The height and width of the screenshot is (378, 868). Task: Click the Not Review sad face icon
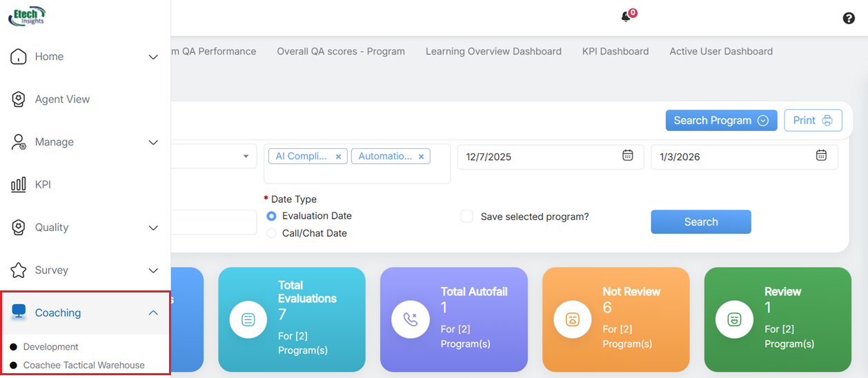573,319
